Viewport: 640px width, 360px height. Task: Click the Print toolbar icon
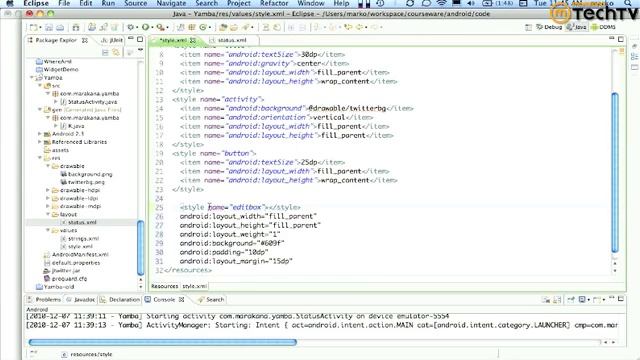coord(60,27)
